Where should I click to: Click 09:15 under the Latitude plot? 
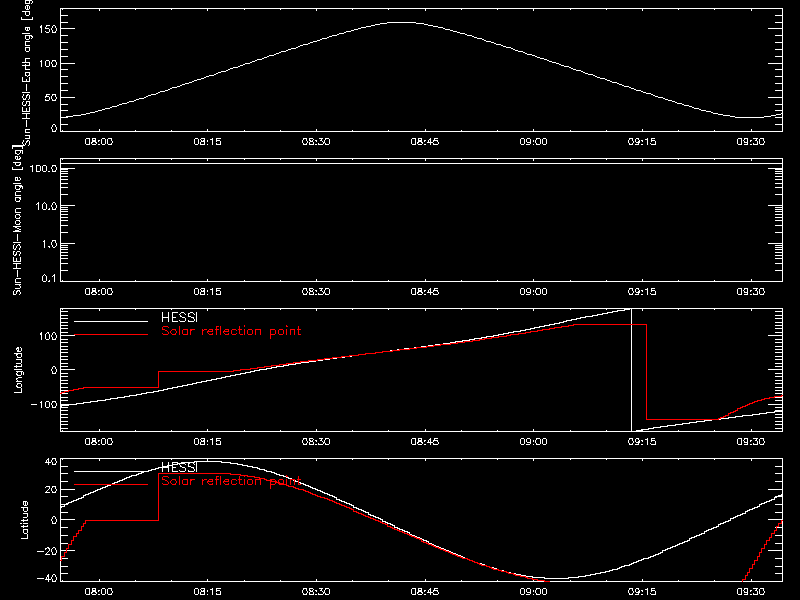(642, 592)
